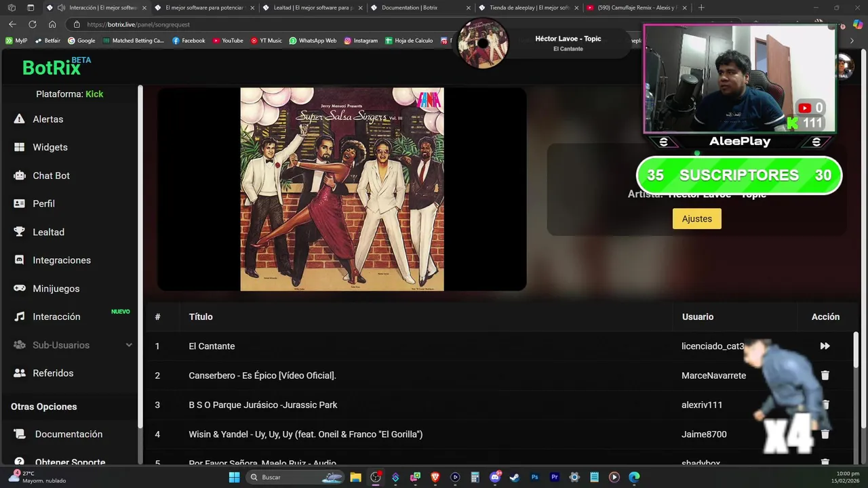This screenshot has width=868, height=488.
Task: Open the YT Music bookmark
Action: (266, 41)
